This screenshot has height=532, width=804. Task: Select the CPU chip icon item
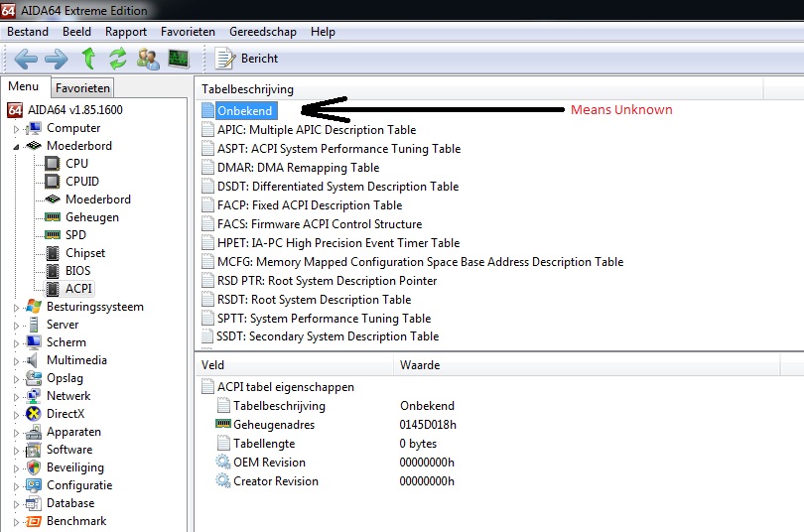click(x=53, y=164)
